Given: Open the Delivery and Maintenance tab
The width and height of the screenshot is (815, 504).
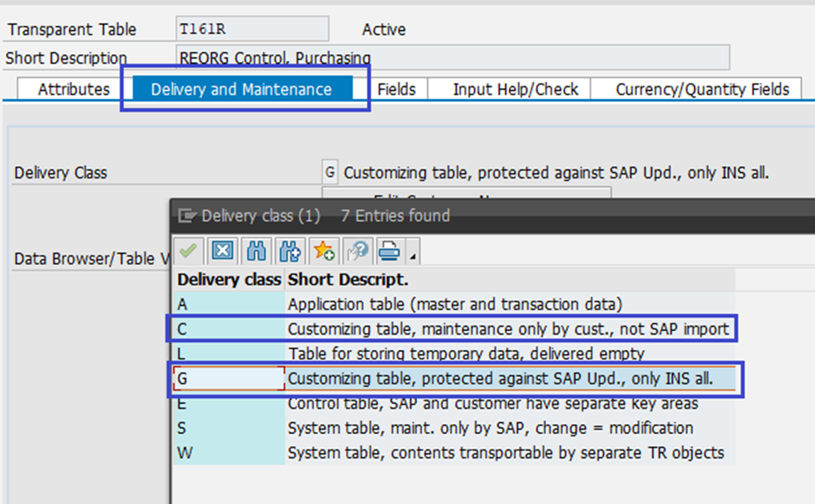Looking at the screenshot, I should [242, 89].
